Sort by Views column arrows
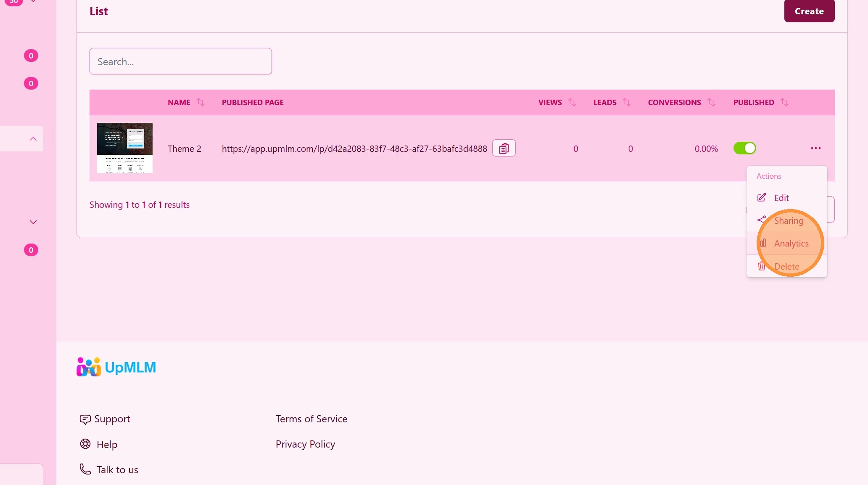 tap(572, 102)
